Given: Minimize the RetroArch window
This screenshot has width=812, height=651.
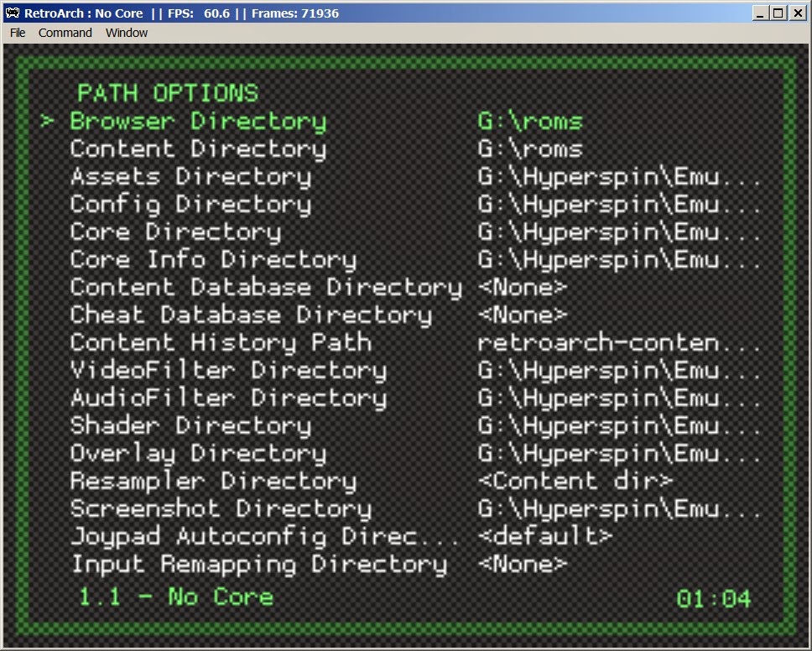Looking at the screenshot, I should pyautogui.click(x=760, y=13).
